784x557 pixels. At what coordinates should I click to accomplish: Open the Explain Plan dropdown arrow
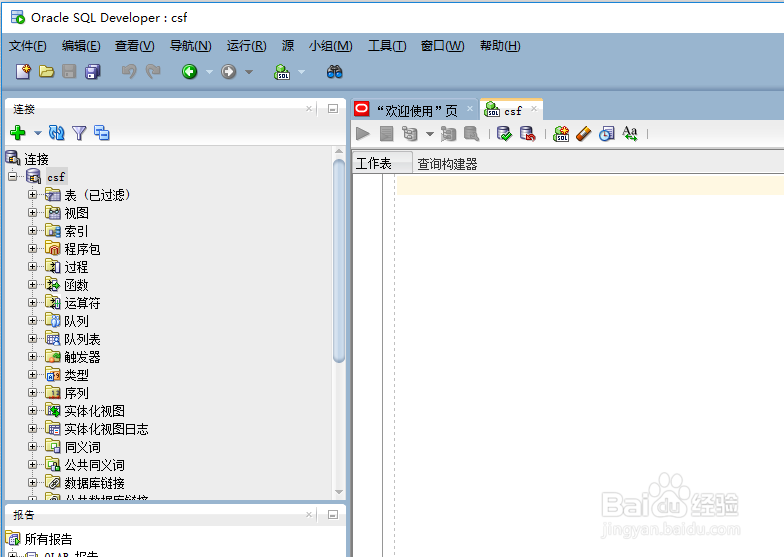click(x=430, y=134)
